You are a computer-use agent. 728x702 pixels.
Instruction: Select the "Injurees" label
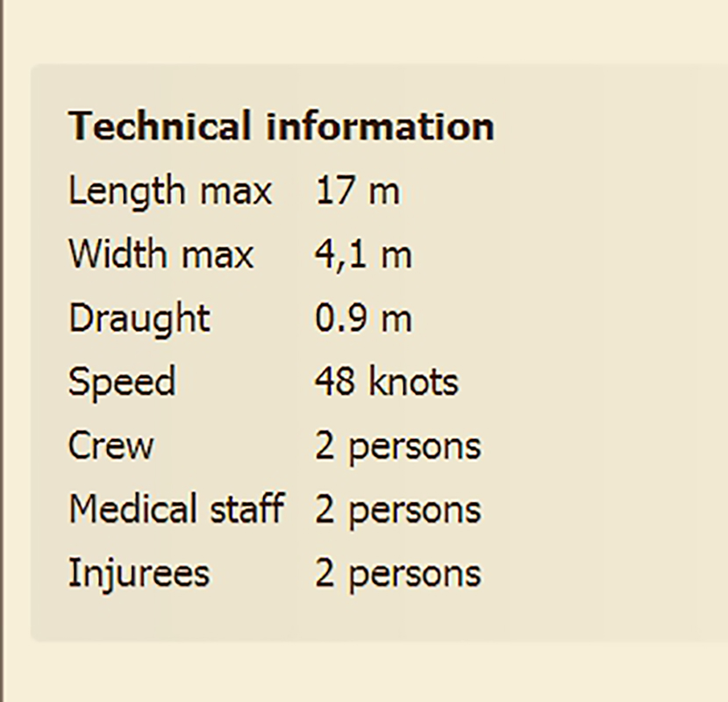(x=139, y=573)
